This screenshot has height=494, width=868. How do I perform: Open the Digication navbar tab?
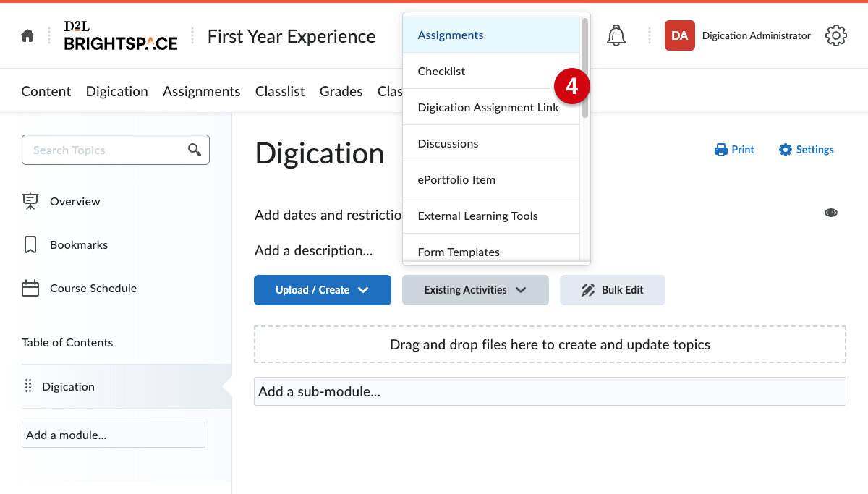click(117, 91)
